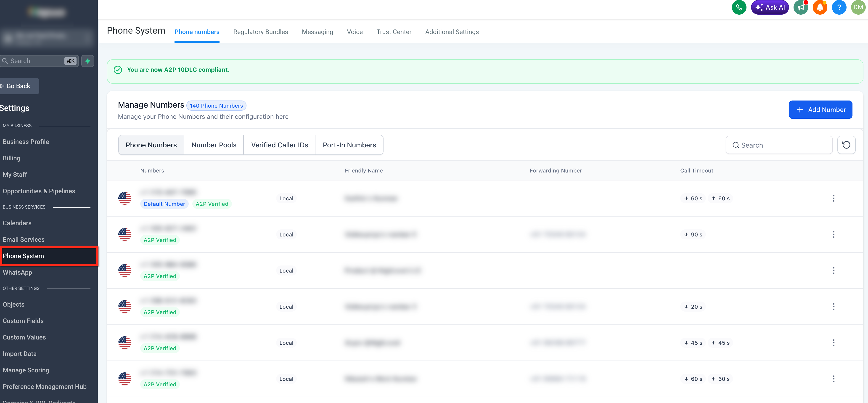Open three-dot menu for the 20 s timeout row
The image size is (868, 403).
tap(834, 307)
